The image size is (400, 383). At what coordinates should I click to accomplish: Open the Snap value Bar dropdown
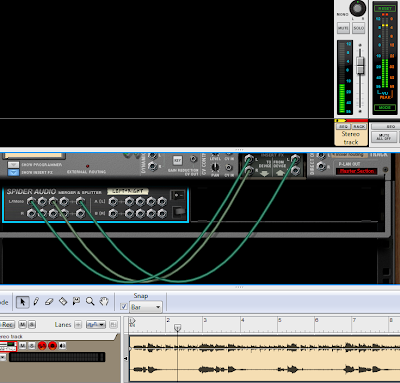[146, 307]
